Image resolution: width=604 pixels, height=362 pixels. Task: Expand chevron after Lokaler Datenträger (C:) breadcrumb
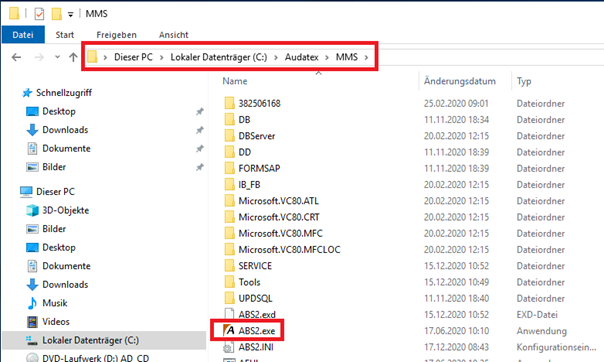coord(276,57)
